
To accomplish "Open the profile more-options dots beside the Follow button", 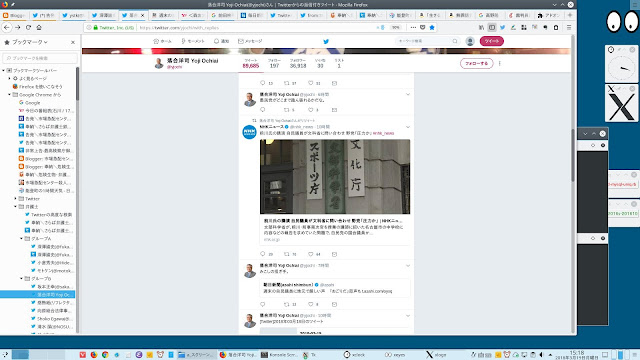I will pos(500,63).
